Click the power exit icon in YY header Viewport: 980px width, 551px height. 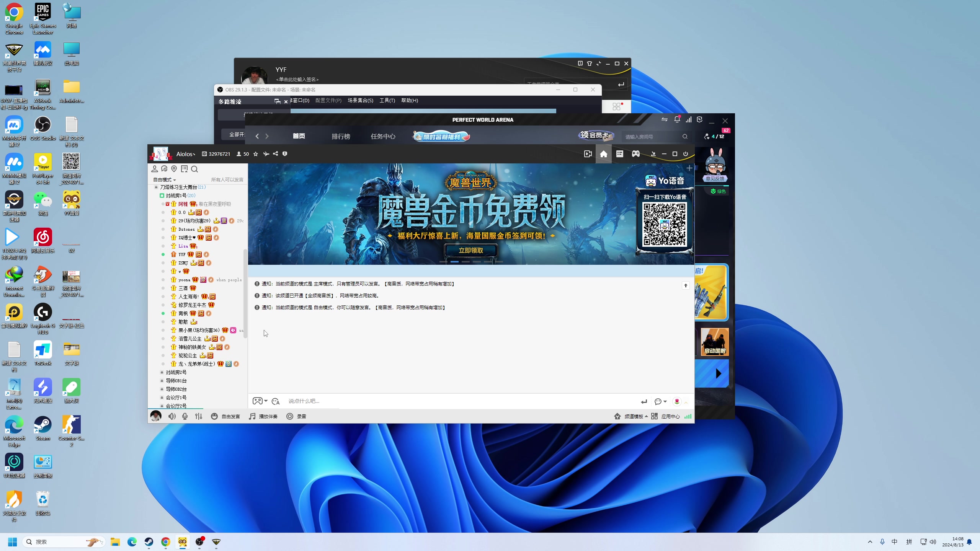pos(686,154)
